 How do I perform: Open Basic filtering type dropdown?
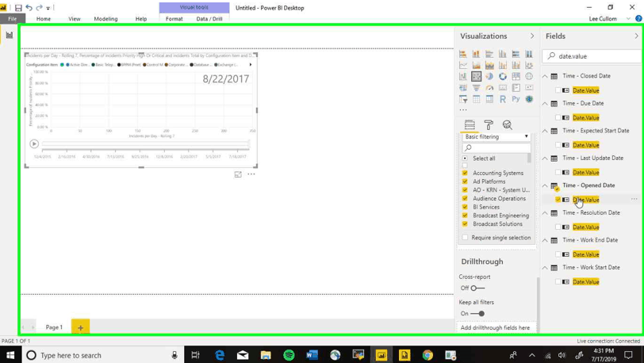tap(496, 137)
